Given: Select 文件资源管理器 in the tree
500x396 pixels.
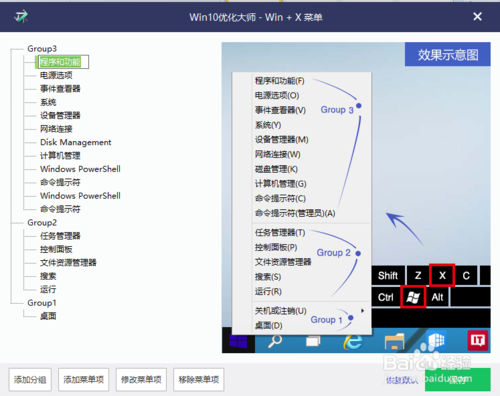Looking at the screenshot, I should click(68, 263).
